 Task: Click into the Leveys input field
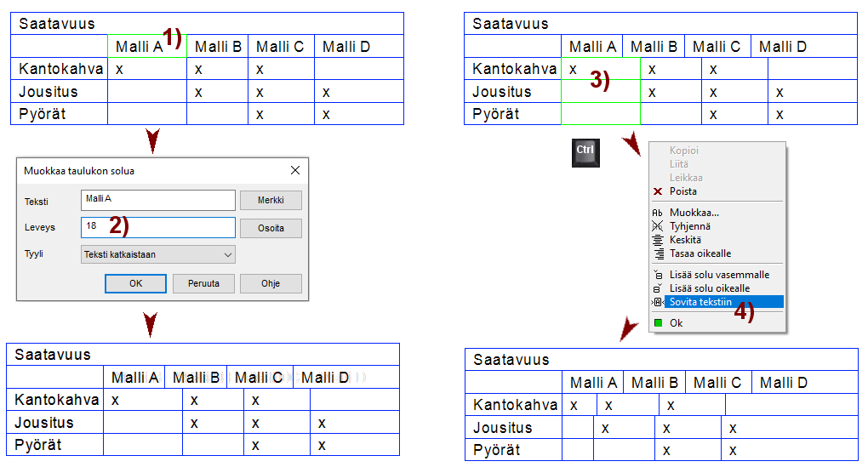[158, 227]
